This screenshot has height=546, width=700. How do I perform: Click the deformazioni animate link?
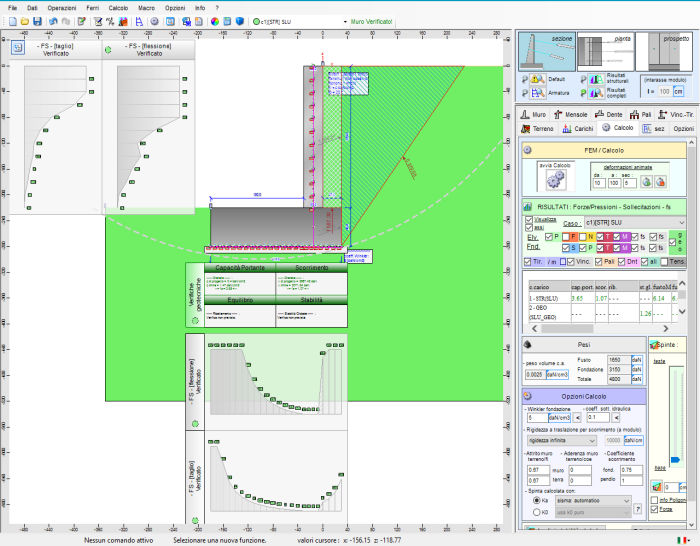628,167
